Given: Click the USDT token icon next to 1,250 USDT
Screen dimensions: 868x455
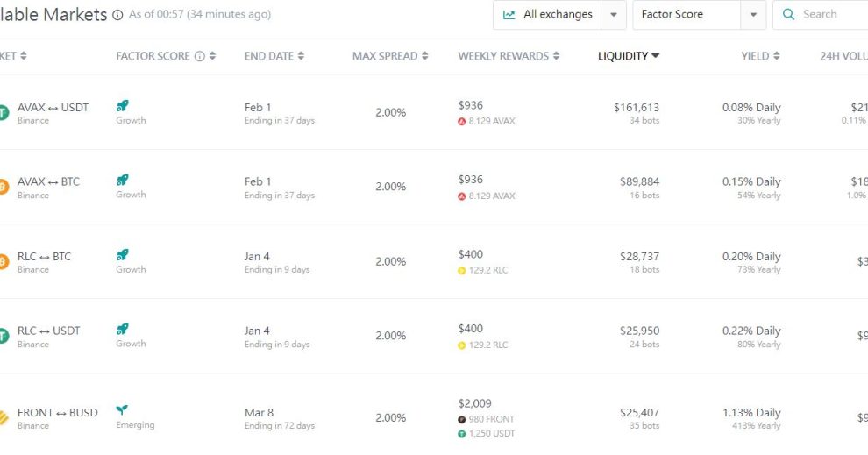Looking at the screenshot, I should 462,434.
